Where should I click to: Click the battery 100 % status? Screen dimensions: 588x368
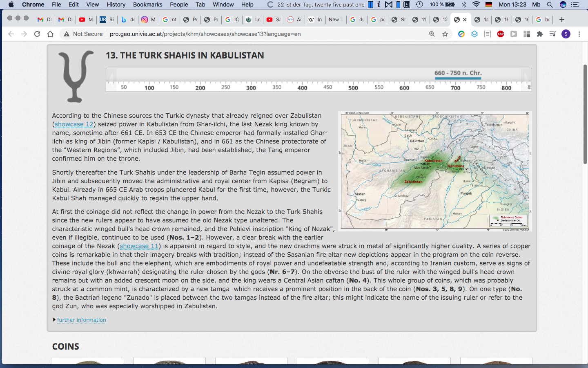tap(442, 4)
